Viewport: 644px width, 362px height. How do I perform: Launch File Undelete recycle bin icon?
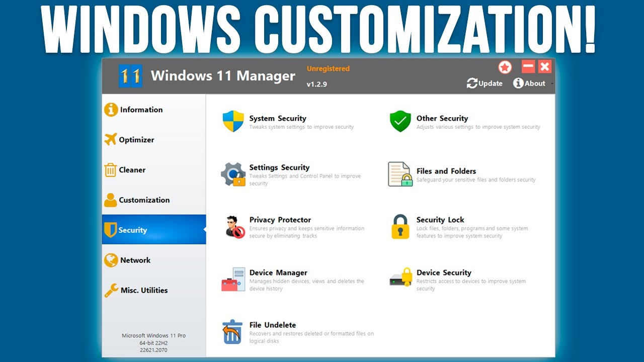pos(232,332)
